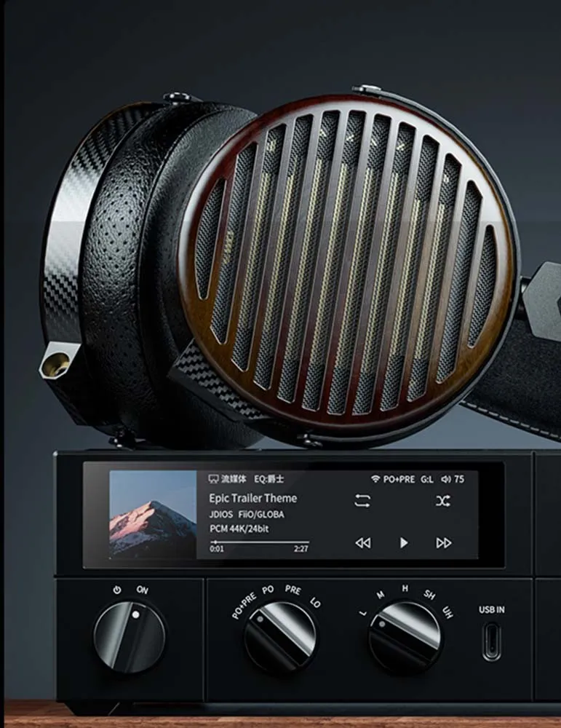
Task: Select the UH gain position label
Action: pyautogui.click(x=447, y=612)
